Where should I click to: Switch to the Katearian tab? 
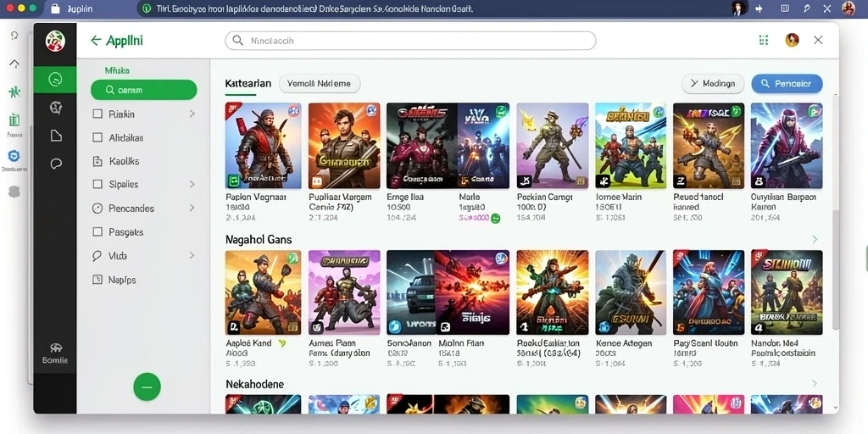(x=248, y=84)
